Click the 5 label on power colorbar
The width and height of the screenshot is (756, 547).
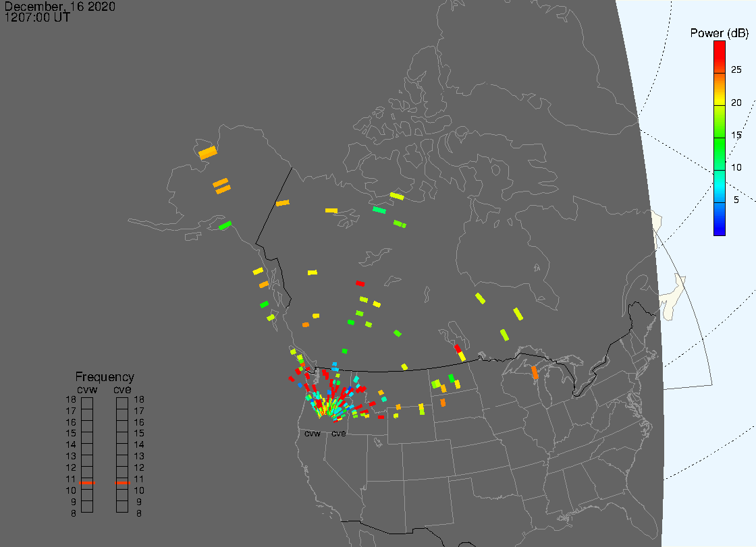pyautogui.click(x=736, y=200)
